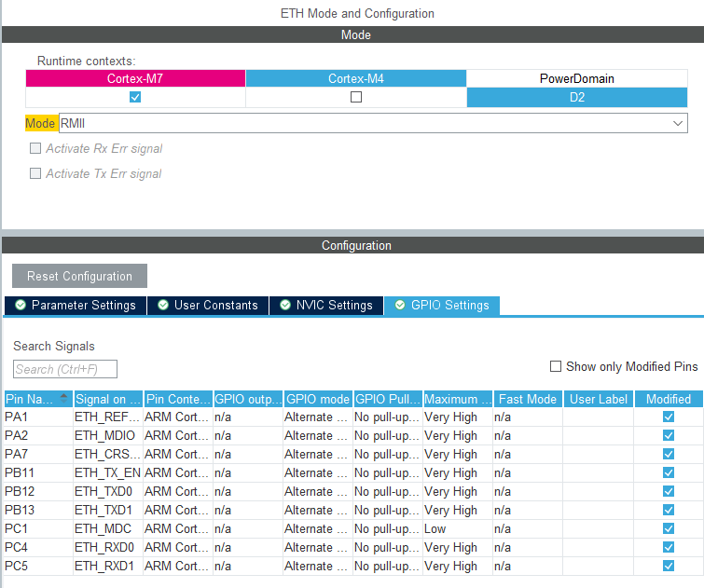This screenshot has width=704, height=588.
Task: Click the Activate Rx Err signal checkbox
Action: pos(35,148)
